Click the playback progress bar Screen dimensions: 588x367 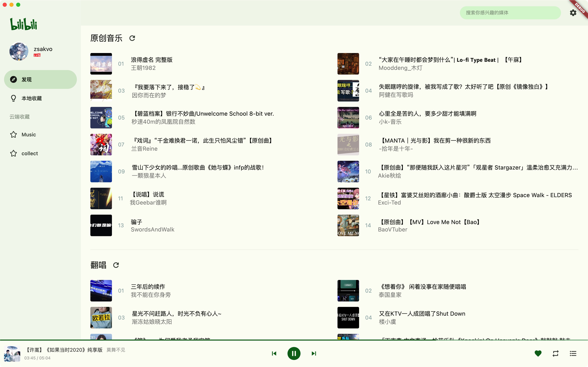pyautogui.click(x=294, y=340)
